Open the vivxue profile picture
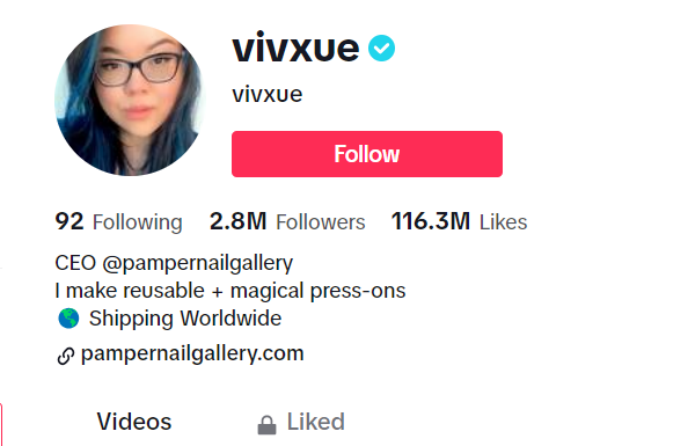This screenshot has width=688, height=446. pos(130,100)
